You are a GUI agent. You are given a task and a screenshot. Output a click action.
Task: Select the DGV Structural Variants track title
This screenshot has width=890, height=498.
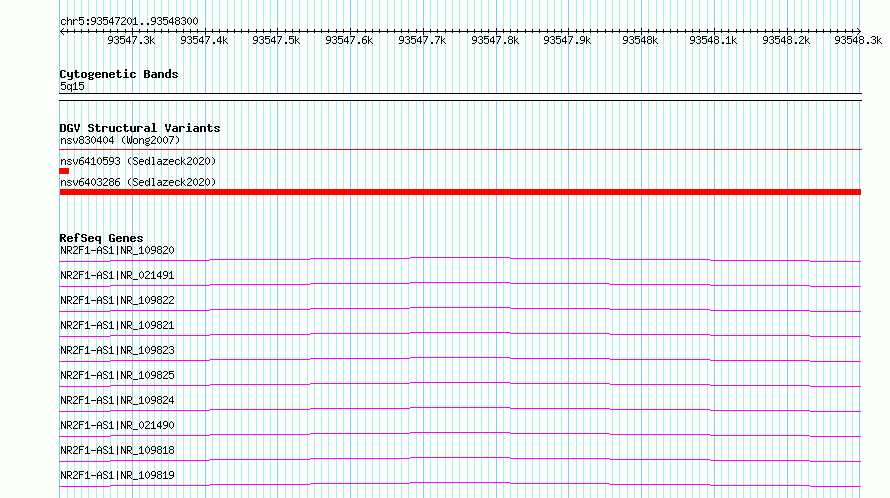coord(140,128)
